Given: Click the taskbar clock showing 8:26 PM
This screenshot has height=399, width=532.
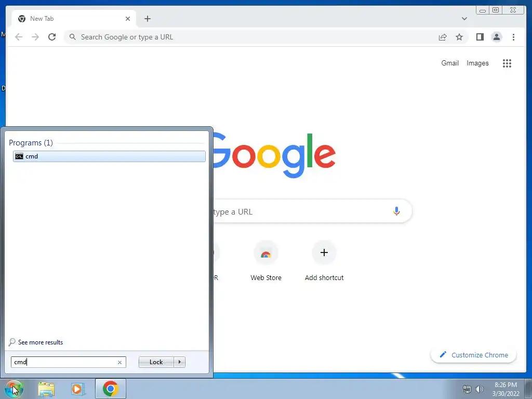Looking at the screenshot, I should pyautogui.click(x=506, y=389).
